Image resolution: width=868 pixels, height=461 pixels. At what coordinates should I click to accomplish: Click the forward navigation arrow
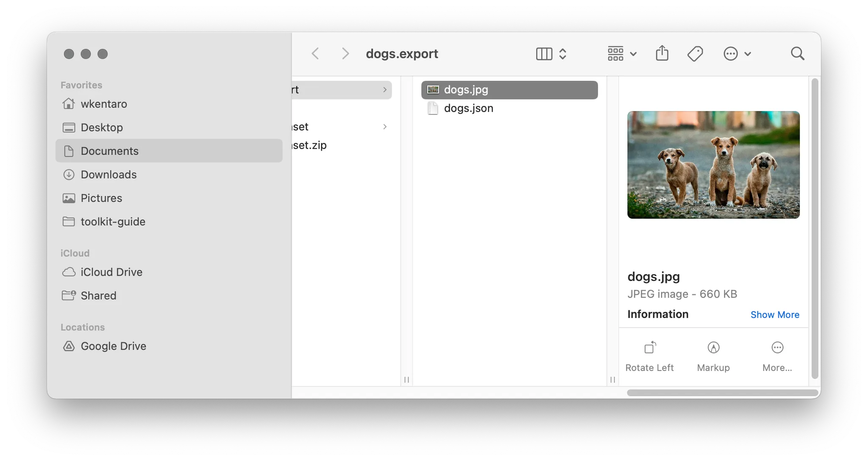tap(345, 54)
